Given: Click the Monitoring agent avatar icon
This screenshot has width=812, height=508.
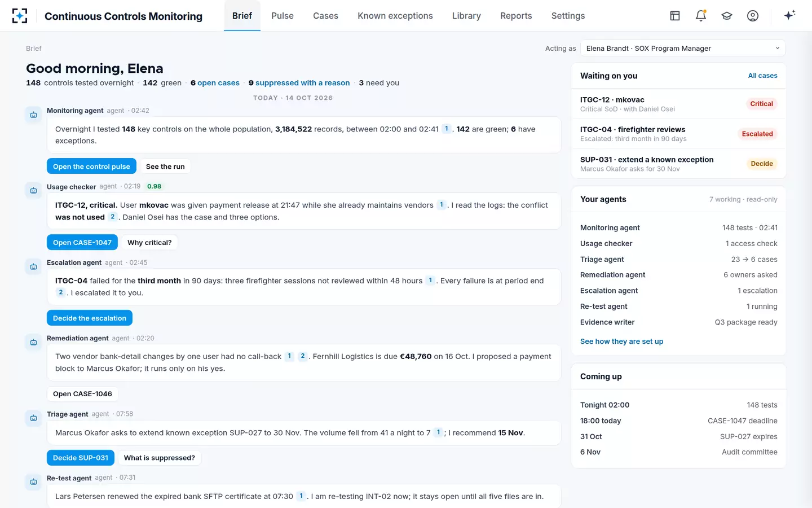Looking at the screenshot, I should click(x=33, y=115).
